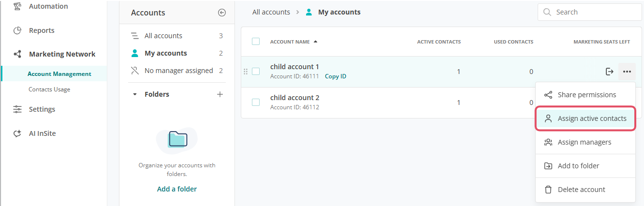Check the child account 2 checkbox

[256, 103]
